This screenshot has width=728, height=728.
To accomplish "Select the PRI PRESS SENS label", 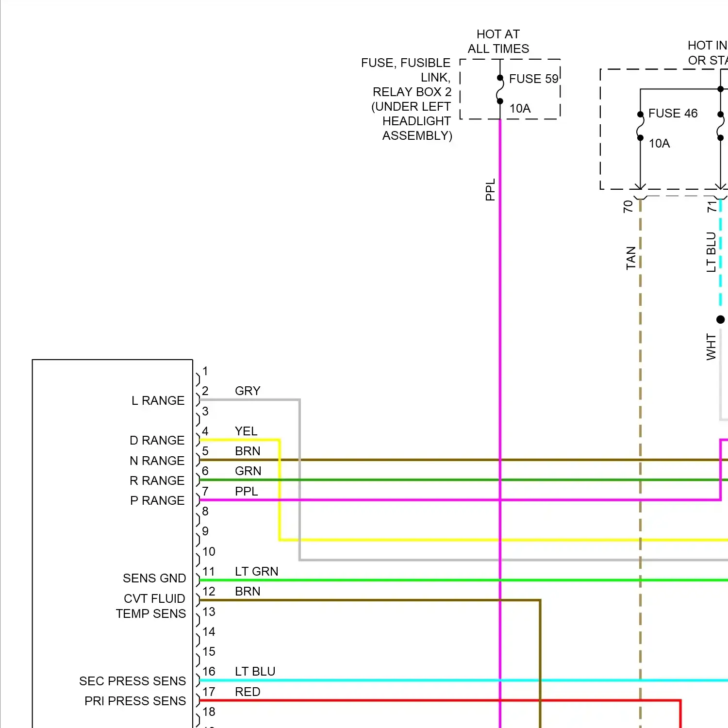I will [x=135, y=701].
